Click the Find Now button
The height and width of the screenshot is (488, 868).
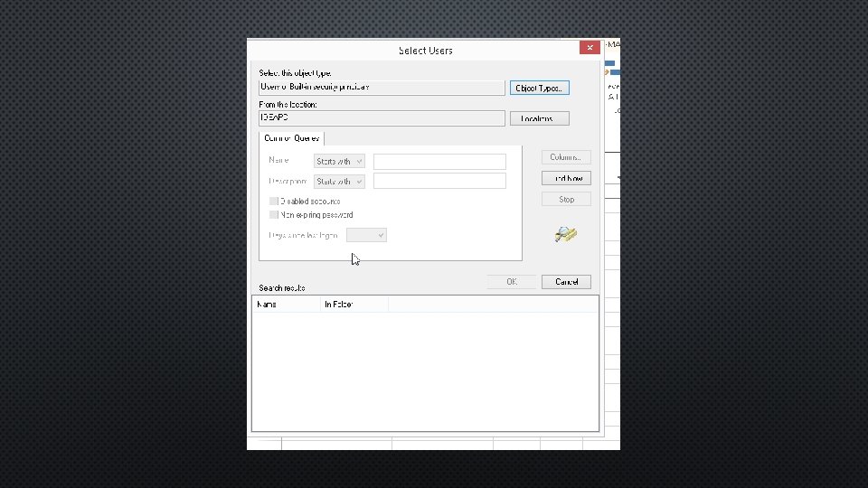coord(566,178)
